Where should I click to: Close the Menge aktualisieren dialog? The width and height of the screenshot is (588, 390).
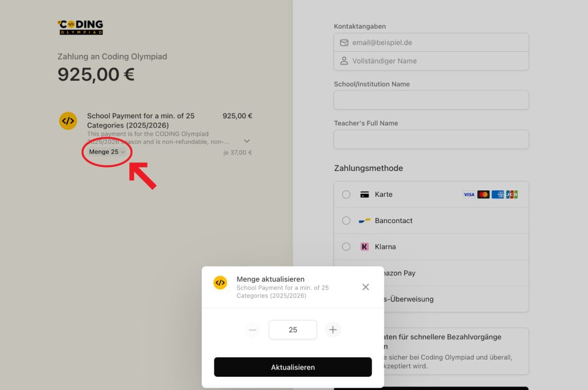point(365,287)
